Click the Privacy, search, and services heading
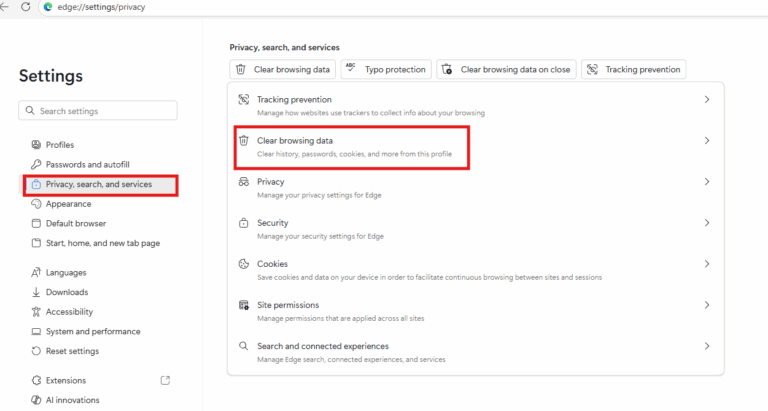 click(x=285, y=48)
